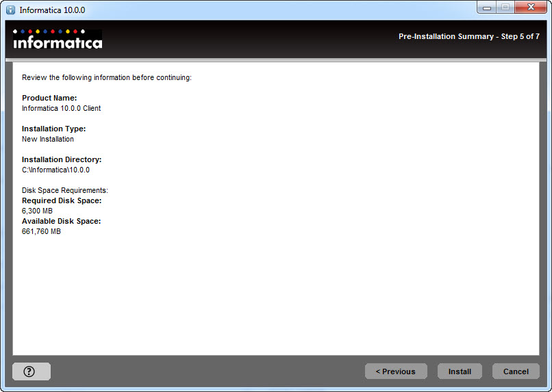
Task: Click the 'New Installation' value
Action: click(48, 140)
